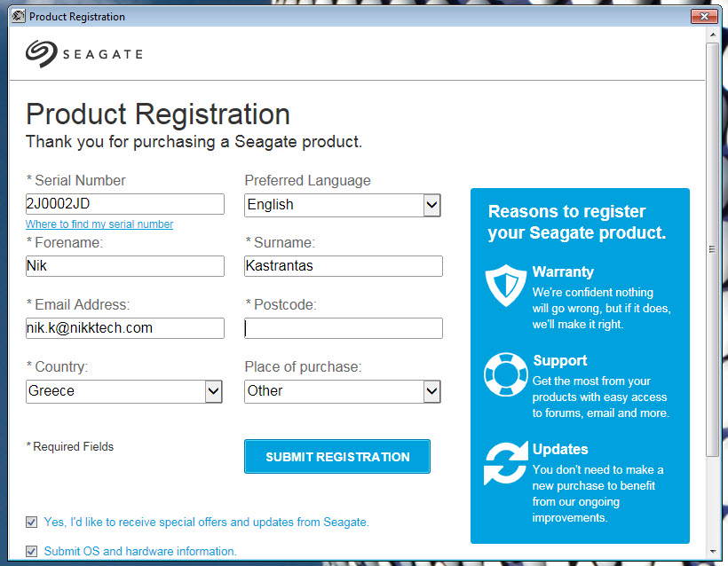The image size is (728, 566).
Task: Open Place of purchase dropdown
Action: [431, 391]
